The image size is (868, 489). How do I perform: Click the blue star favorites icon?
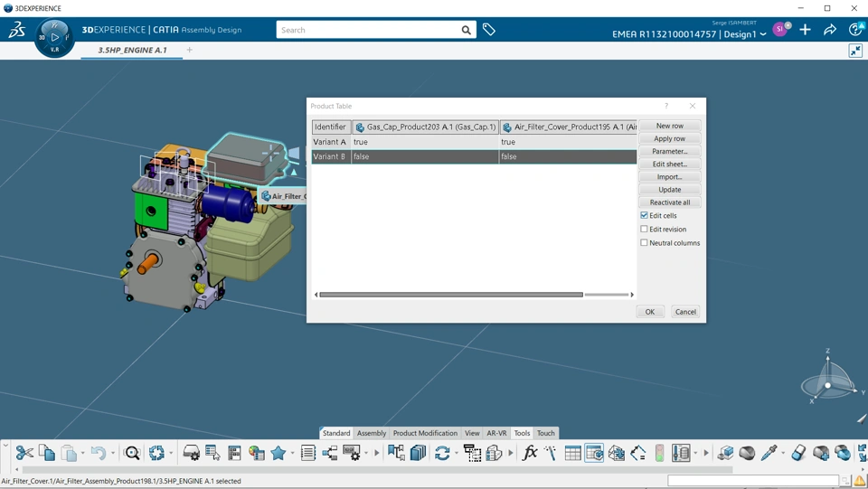pyautogui.click(x=278, y=453)
